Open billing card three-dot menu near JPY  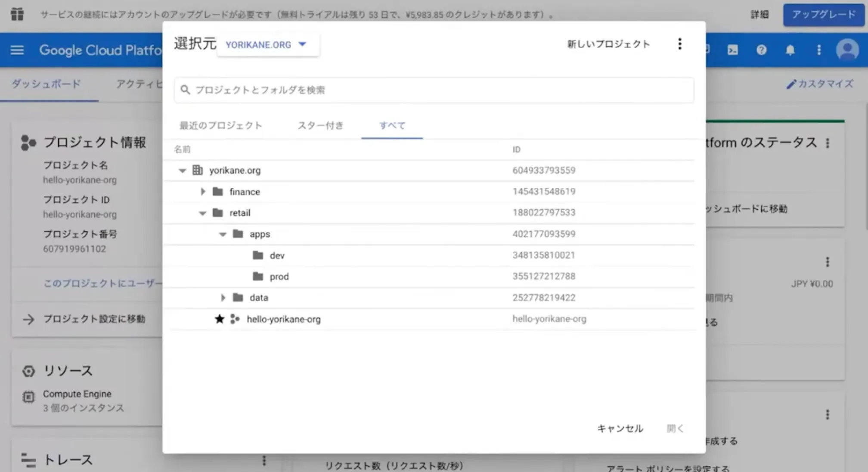[827, 262]
